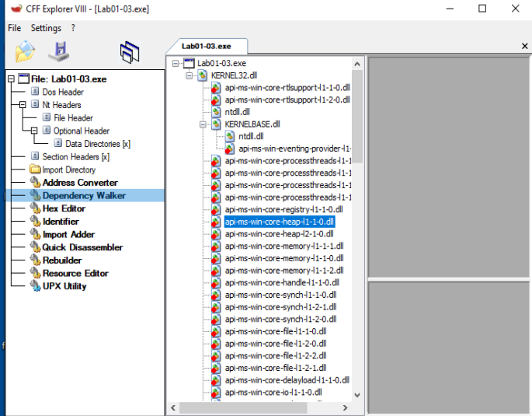Click the Quick Disassembler gear icon

point(35,247)
